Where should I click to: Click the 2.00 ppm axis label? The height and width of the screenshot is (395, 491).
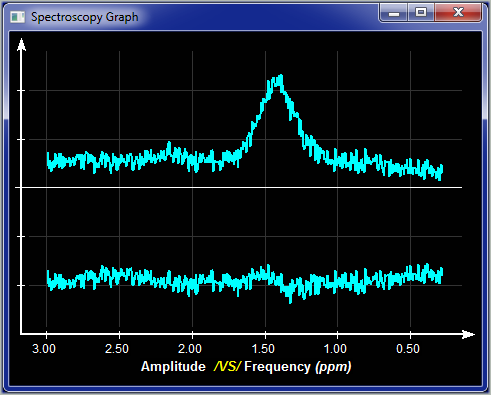pyautogui.click(x=189, y=349)
